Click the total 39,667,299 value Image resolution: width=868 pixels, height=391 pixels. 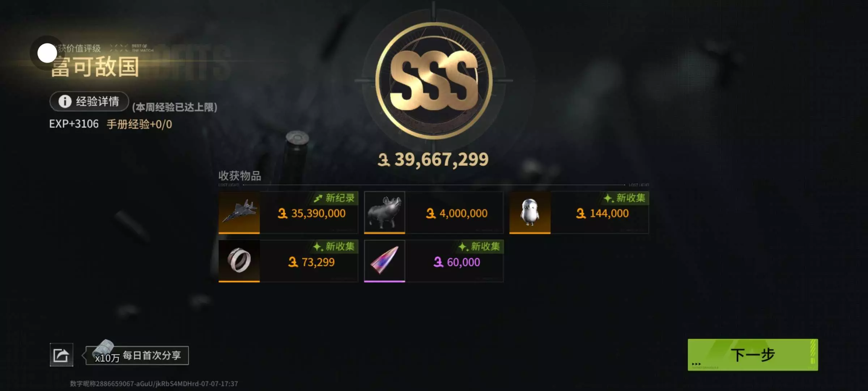433,159
